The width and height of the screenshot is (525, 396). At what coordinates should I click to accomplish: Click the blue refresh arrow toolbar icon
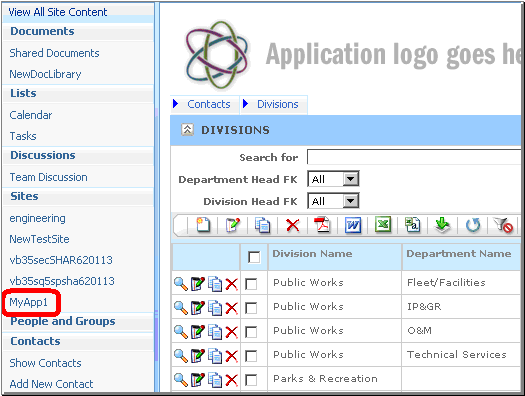[473, 225]
